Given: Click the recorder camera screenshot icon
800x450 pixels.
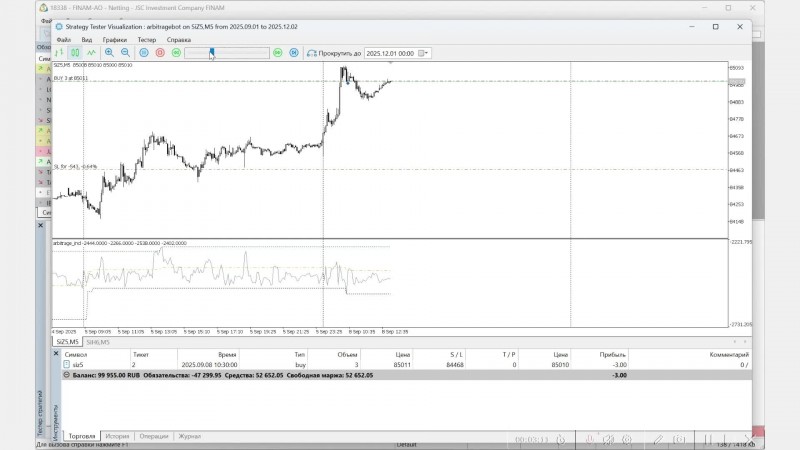Looking at the screenshot, I should 679,439.
